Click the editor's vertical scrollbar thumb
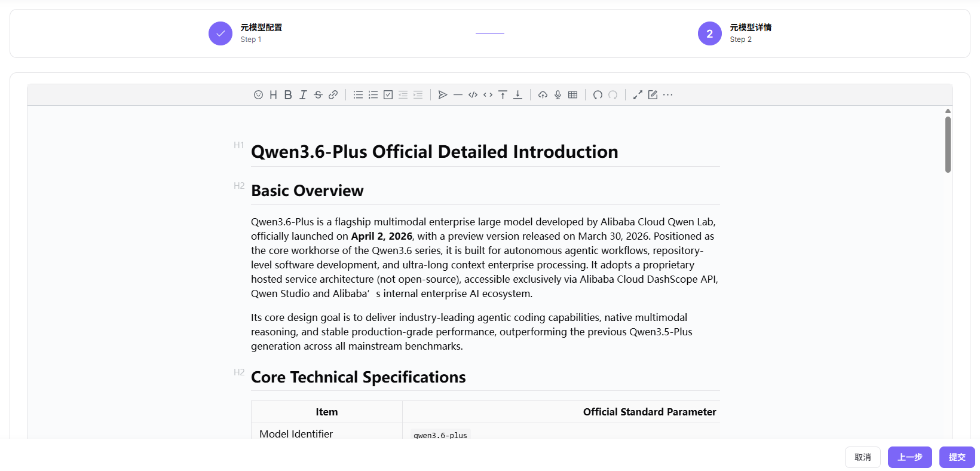The height and width of the screenshot is (471, 980). point(948,145)
